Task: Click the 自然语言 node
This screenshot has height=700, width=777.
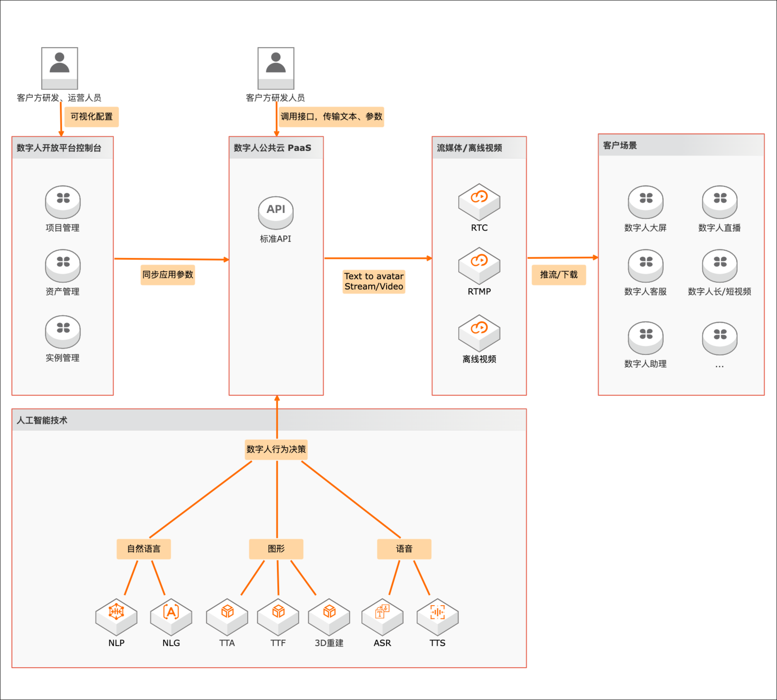Action: point(144,549)
